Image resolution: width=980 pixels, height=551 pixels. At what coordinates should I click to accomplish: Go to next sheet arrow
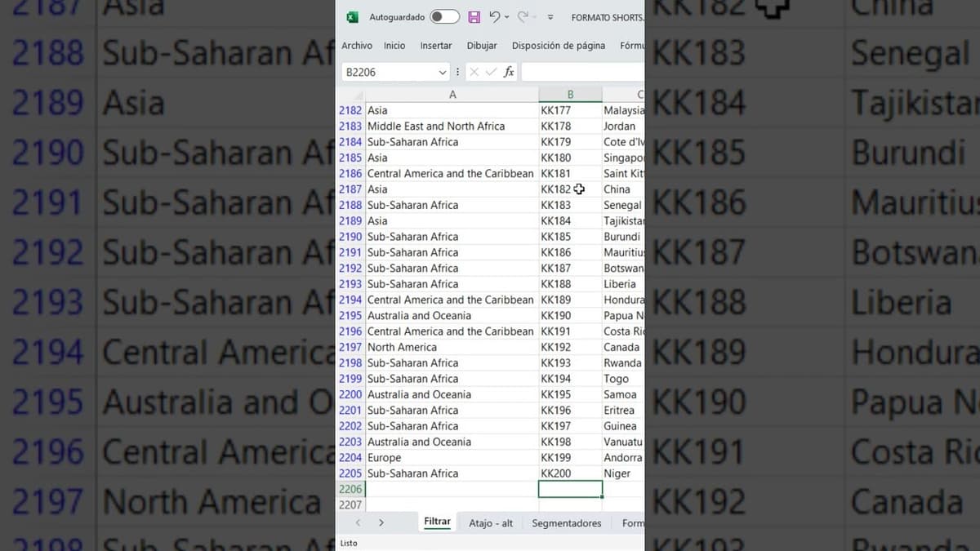click(x=381, y=523)
